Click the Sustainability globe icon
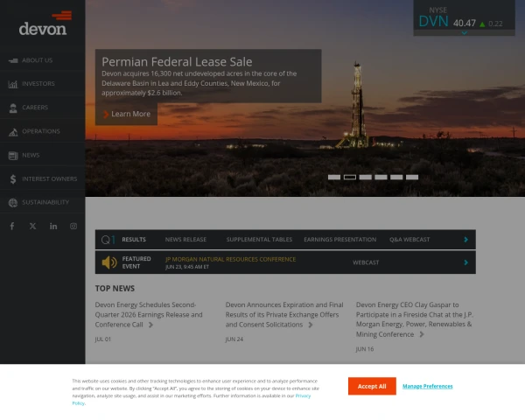 pyautogui.click(x=13, y=203)
